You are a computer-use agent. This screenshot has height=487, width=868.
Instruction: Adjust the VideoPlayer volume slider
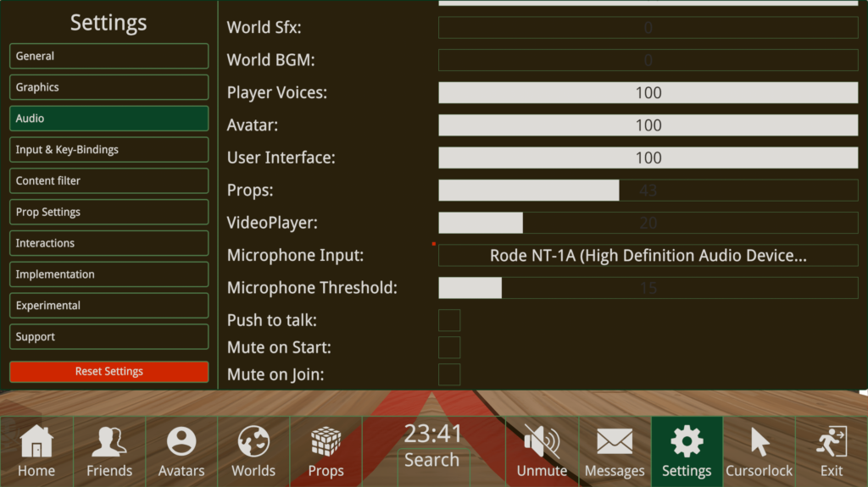(x=648, y=223)
